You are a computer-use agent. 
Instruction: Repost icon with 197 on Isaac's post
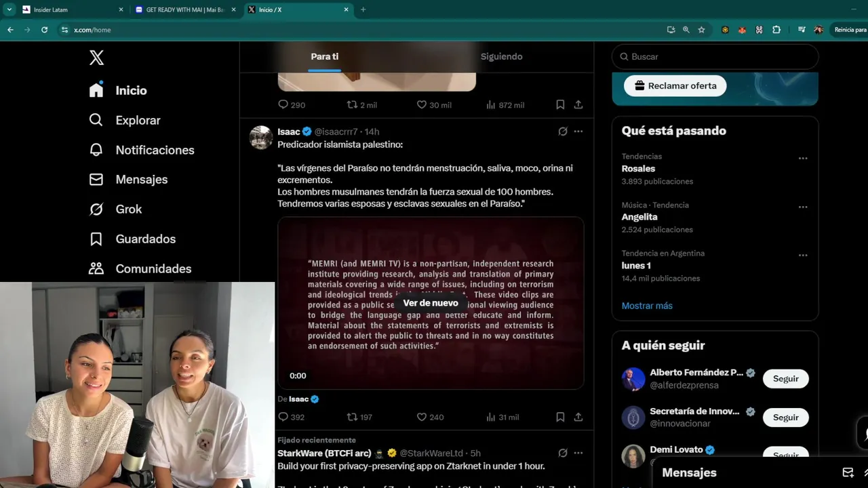click(x=353, y=417)
